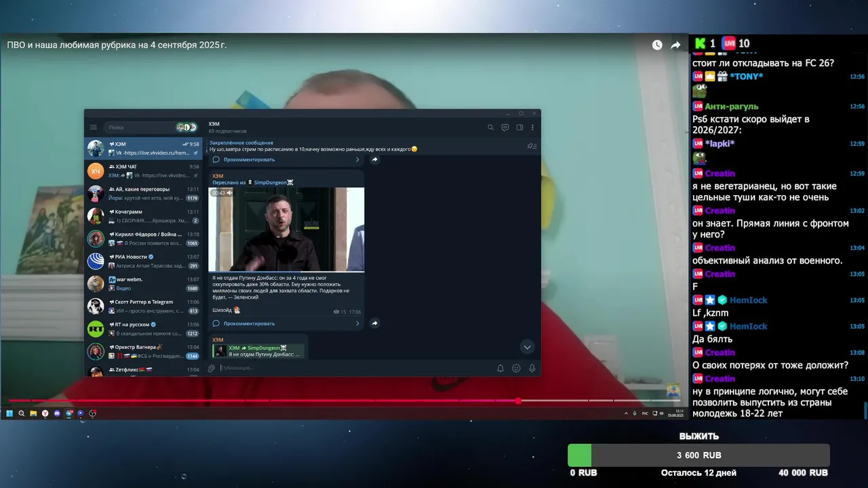
Task: Open the war webm. chat
Action: tap(143, 283)
